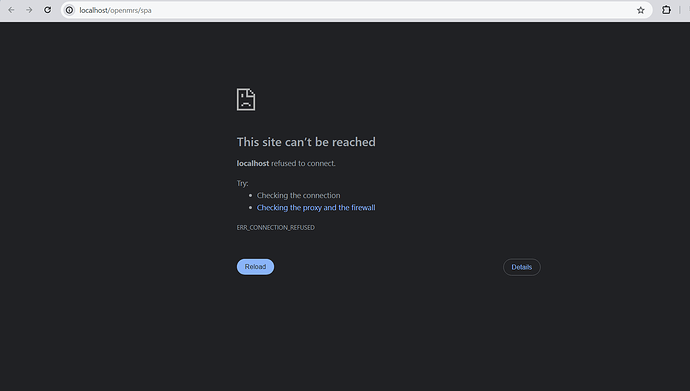Open the Extensions puzzle-piece menu
Viewport: 690px width, 391px height.
pyautogui.click(x=666, y=10)
